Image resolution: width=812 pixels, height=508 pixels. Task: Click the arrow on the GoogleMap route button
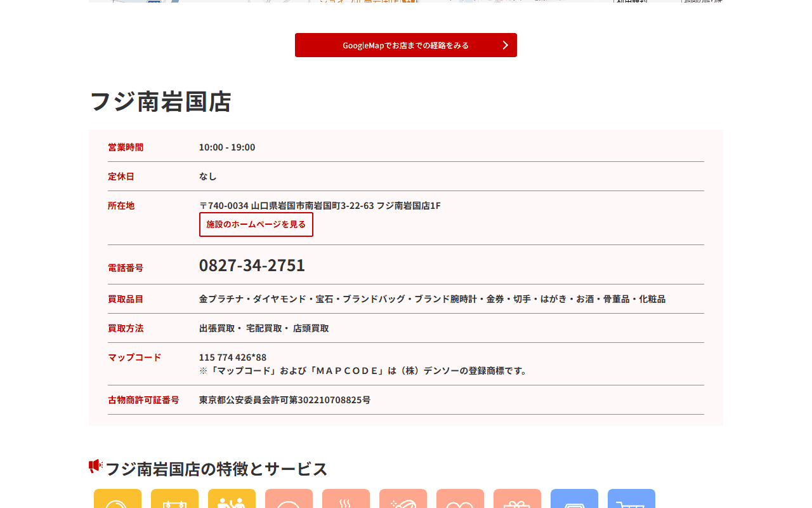click(x=506, y=45)
